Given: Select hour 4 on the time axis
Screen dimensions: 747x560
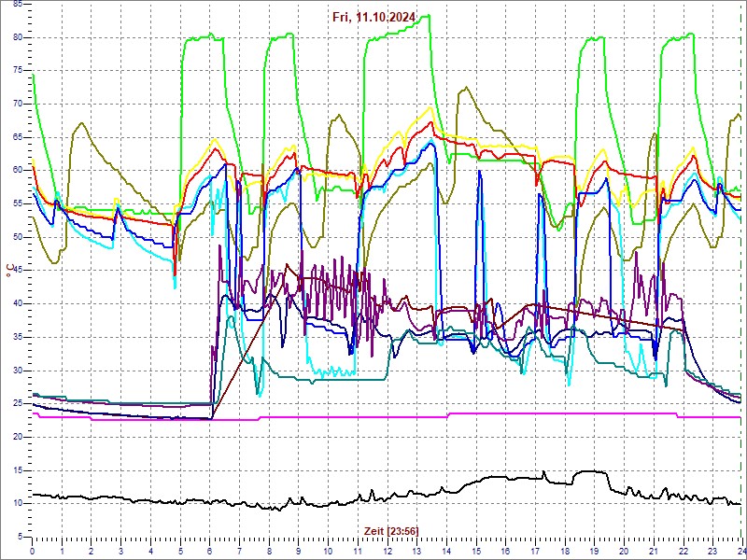Looking at the screenshot, I should click(150, 551).
